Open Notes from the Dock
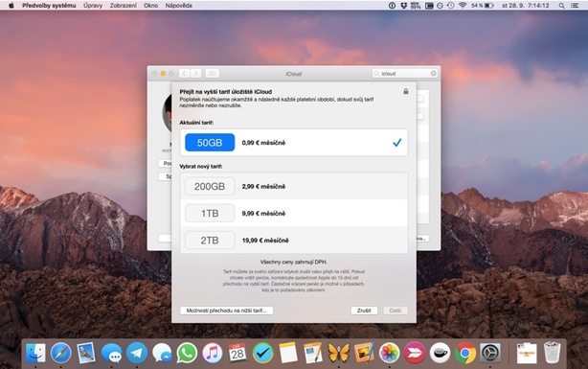 288,353
